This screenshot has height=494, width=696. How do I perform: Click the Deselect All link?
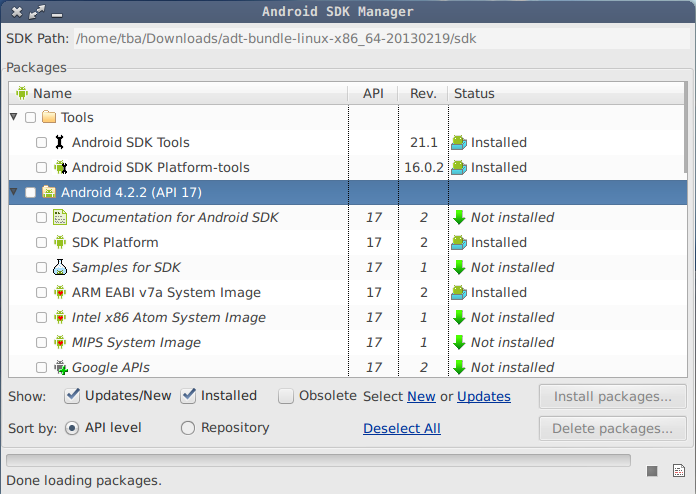[x=402, y=428]
